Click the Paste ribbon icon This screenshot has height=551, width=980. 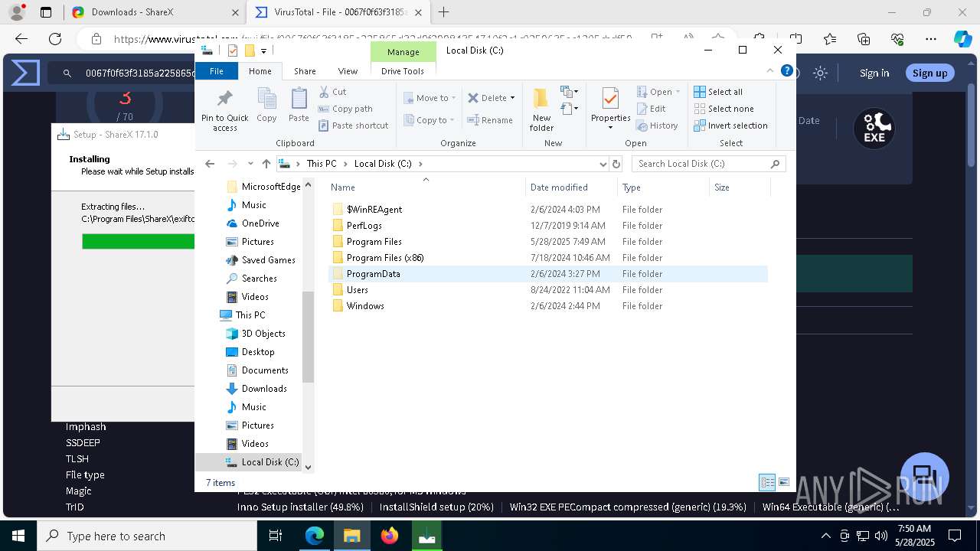coord(299,105)
